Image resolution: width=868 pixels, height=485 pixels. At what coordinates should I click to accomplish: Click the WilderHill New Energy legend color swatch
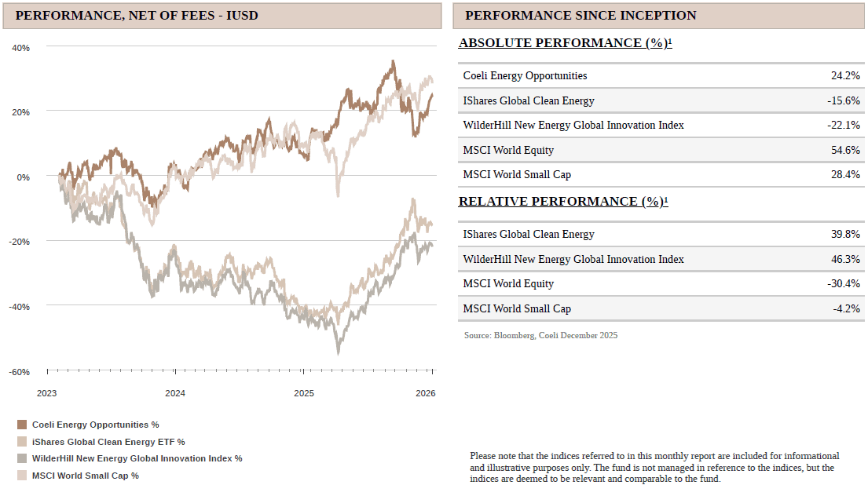point(22,458)
